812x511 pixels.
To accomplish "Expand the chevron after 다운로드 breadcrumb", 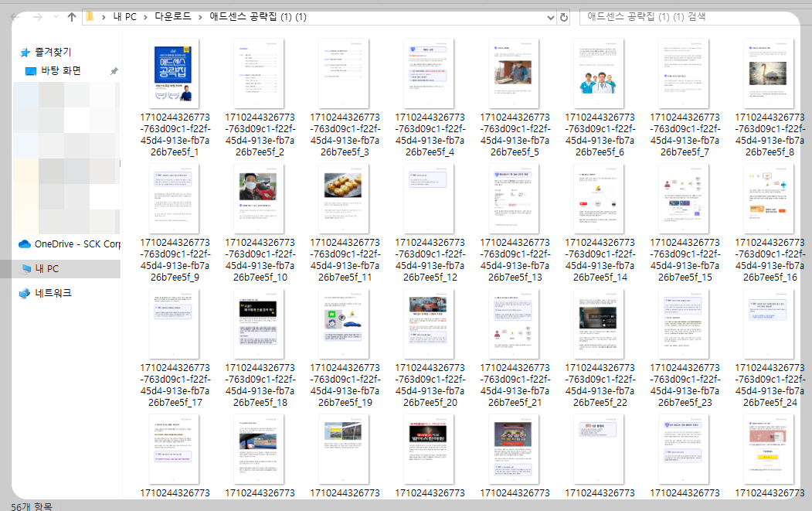I will coord(200,17).
